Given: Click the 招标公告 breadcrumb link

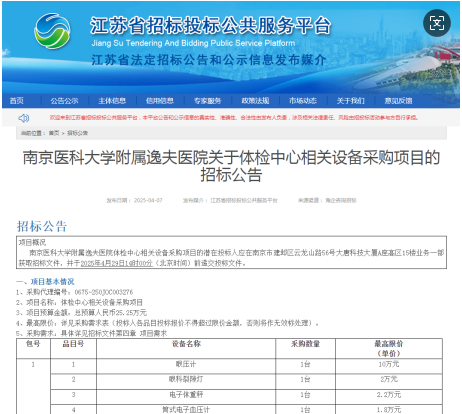Looking at the screenshot, I should (x=77, y=133).
